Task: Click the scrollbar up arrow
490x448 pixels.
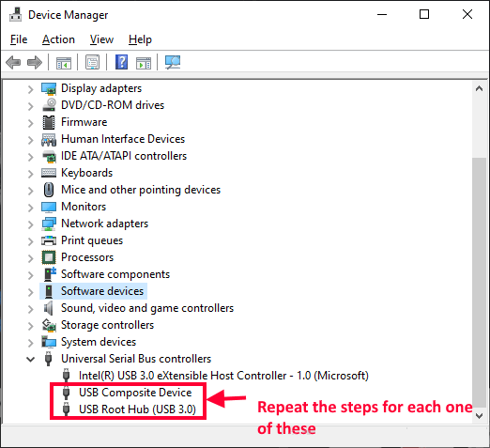Action: pyautogui.click(x=479, y=89)
